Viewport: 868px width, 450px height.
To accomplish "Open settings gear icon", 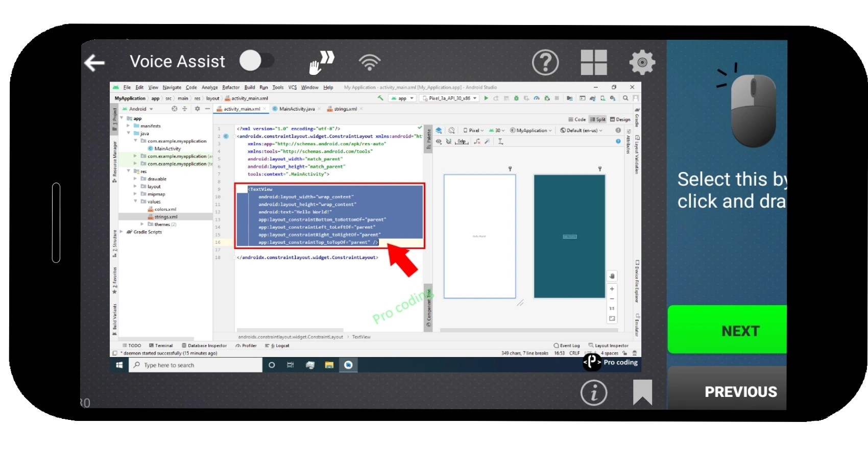I will 642,63.
